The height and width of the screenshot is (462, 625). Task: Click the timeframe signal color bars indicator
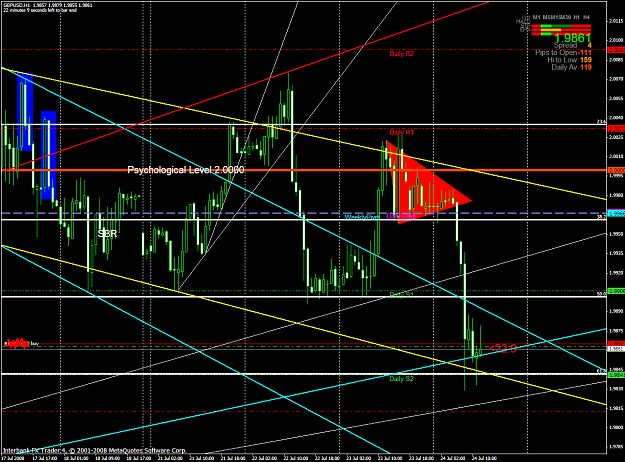(561, 30)
